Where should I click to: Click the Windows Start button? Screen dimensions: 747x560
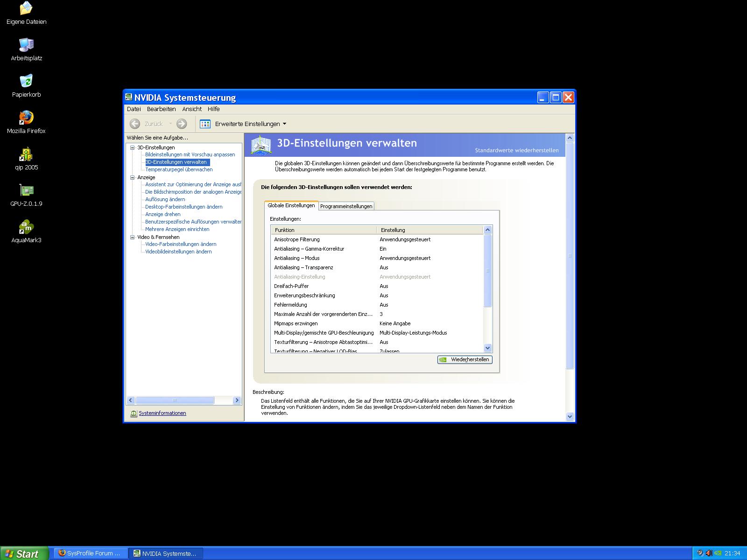click(24, 553)
